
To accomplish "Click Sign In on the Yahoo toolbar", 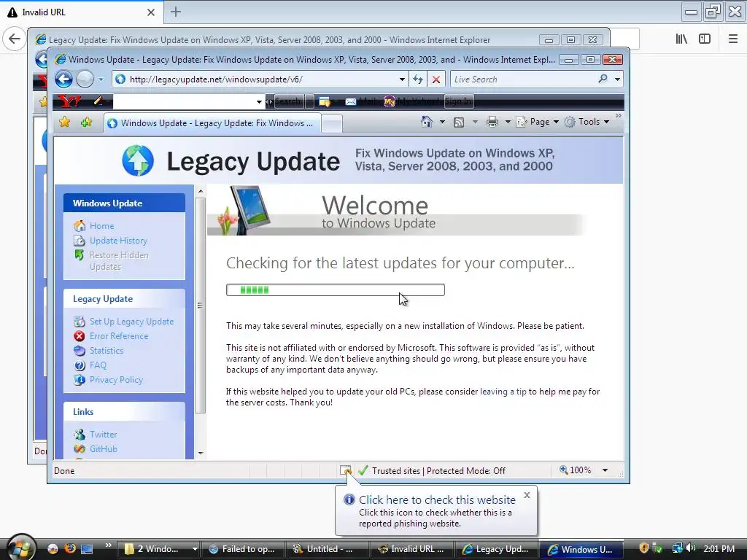I will [458, 101].
